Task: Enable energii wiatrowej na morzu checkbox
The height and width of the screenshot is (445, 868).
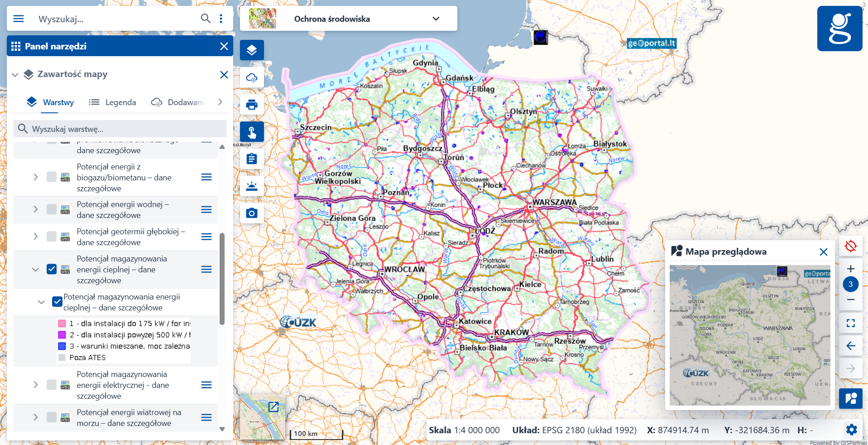Action: [x=52, y=417]
